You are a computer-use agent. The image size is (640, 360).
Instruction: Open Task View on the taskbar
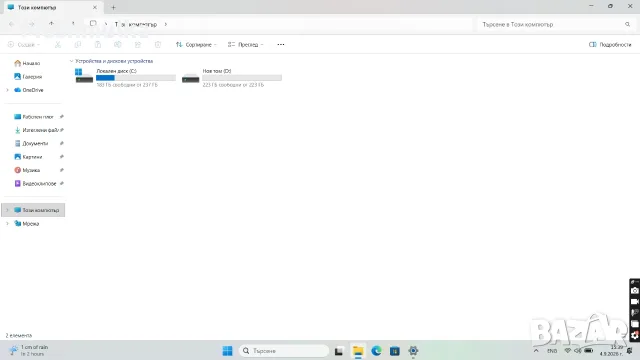pos(339,351)
